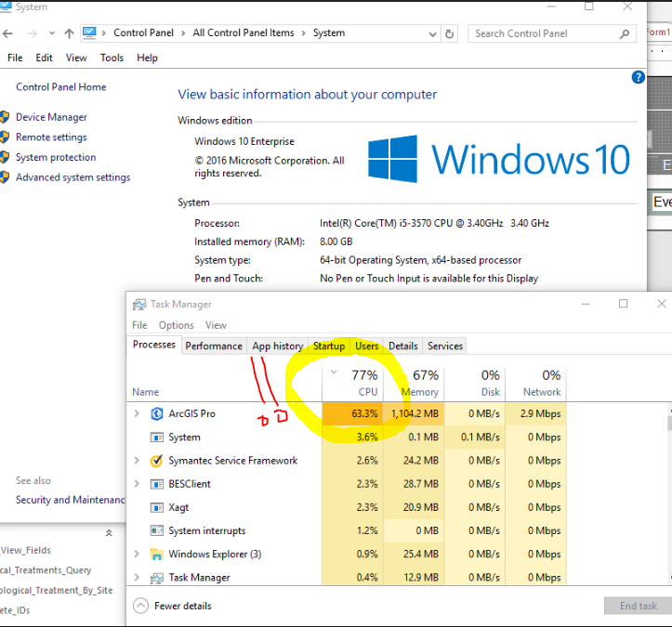Image resolution: width=672 pixels, height=627 pixels.
Task: Switch to the Startup tab
Action: [329, 346]
